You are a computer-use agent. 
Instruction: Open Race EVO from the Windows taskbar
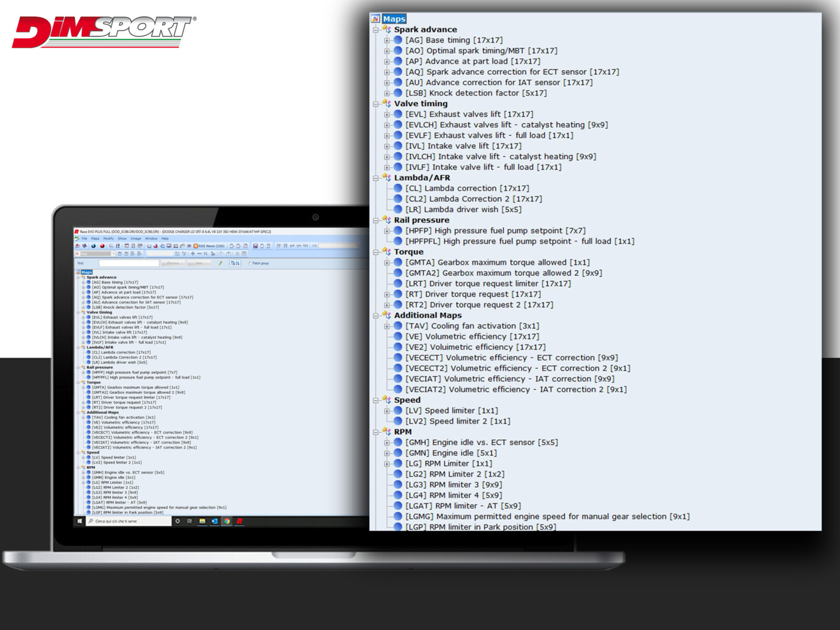click(239, 521)
